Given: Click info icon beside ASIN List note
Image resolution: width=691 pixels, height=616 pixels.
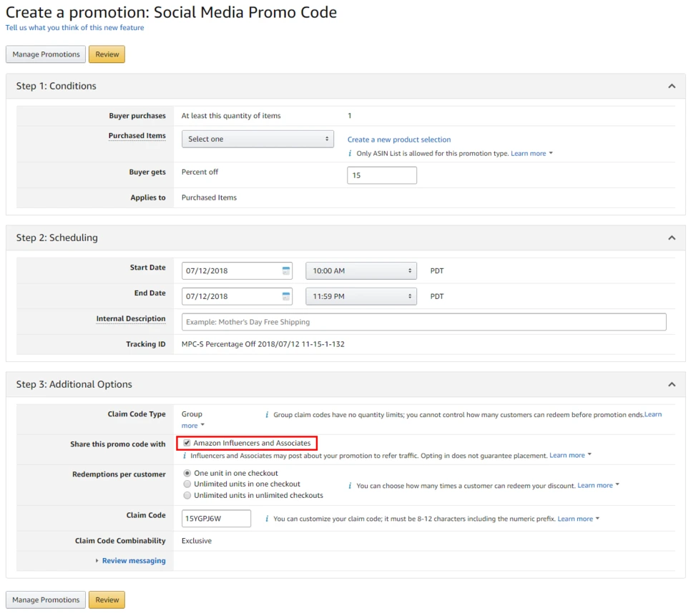Looking at the screenshot, I should pos(350,154).
